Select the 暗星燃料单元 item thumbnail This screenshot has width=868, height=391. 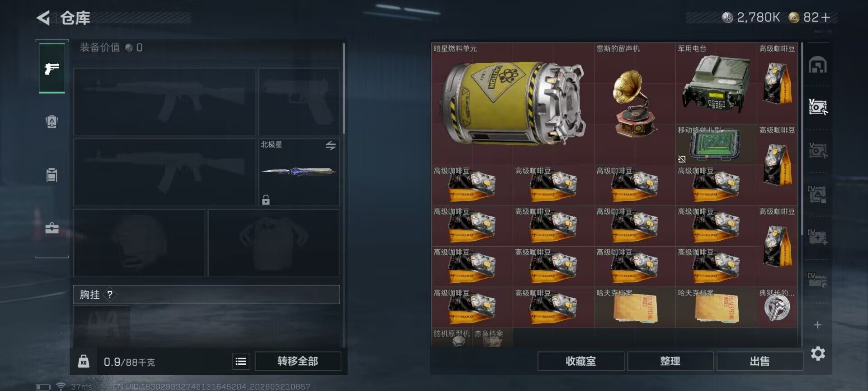(x=513, y=104)
